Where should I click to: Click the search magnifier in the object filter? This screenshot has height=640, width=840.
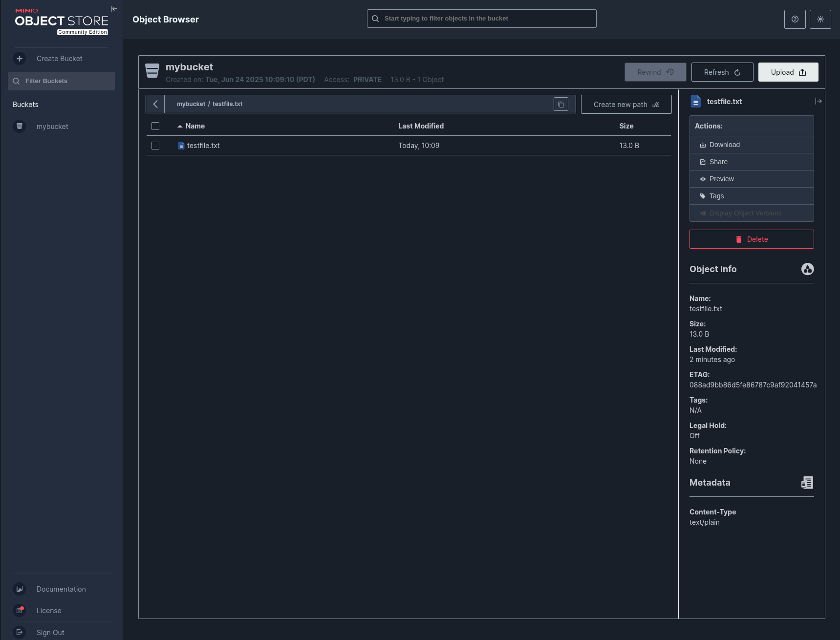375,19
